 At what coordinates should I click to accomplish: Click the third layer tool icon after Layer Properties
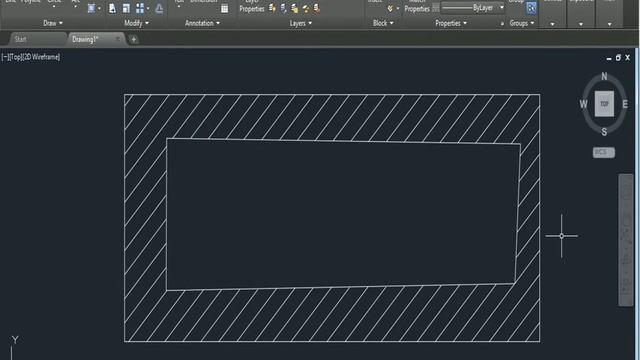(295, 8)
